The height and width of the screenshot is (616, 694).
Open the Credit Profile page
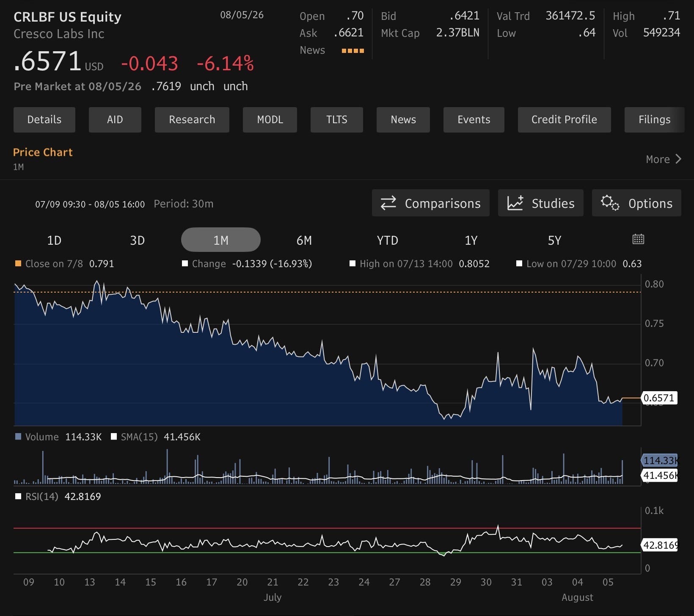tap(564, 120)
